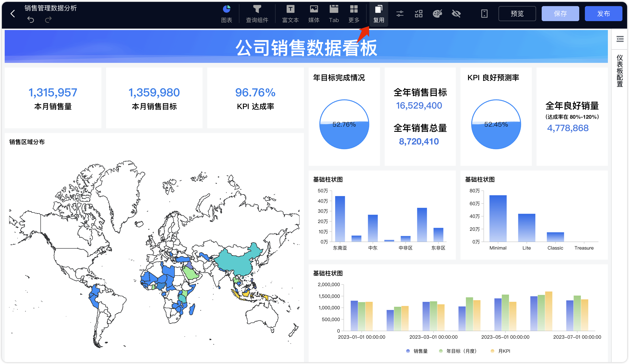Open the sliders settings icon in toolbar
The height and width of the screenshot is (364, 629).
(400, 13)
